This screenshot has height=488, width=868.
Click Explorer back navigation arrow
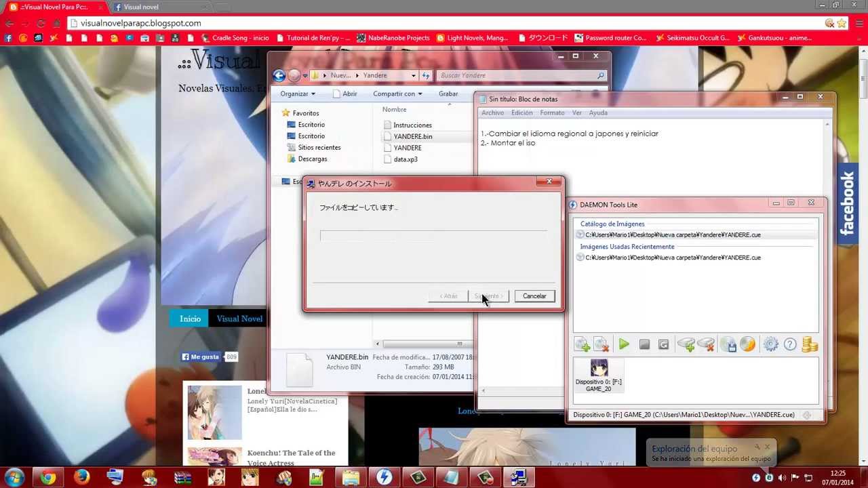[x=279, y=75]
